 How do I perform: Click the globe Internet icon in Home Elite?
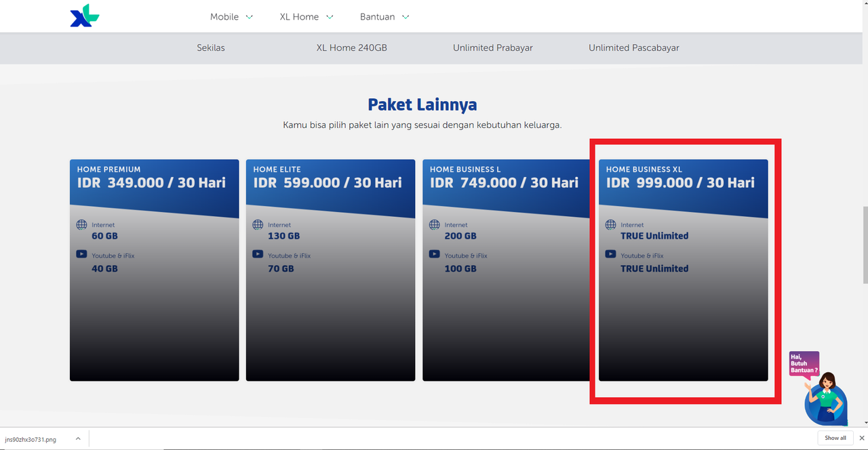click(258, 224)
